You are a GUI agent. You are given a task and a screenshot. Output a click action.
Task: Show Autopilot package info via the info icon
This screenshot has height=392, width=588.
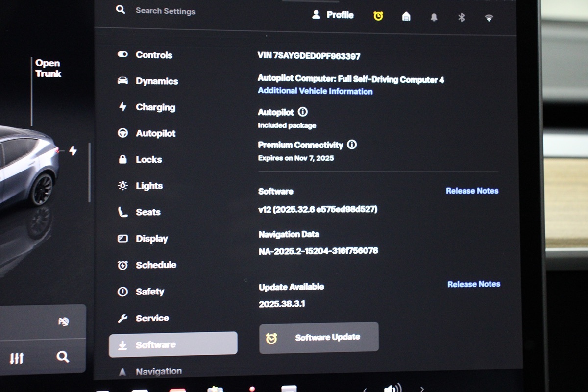click(302, 112)
